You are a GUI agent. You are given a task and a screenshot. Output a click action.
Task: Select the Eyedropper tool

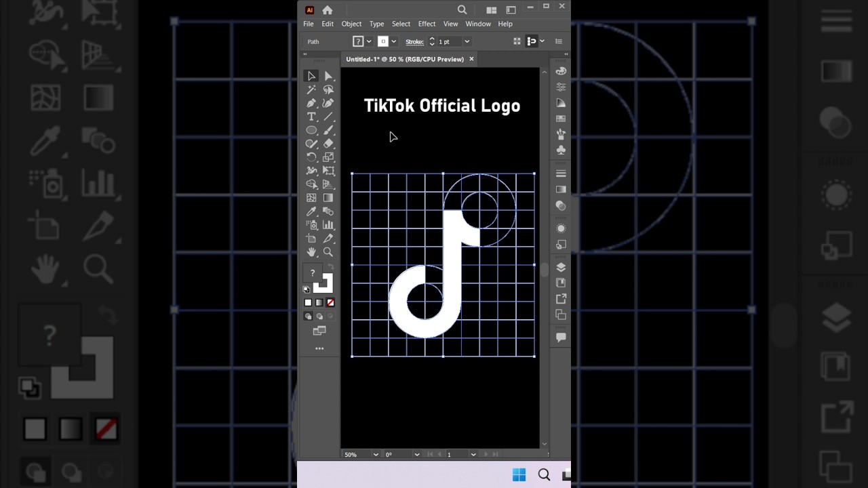click(311, 211)
